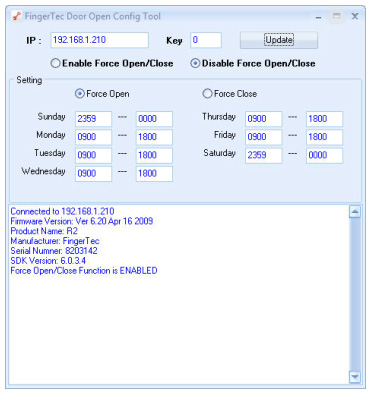371x394 pixels.
Task: Edit Saturday end time 0000
Action: click(x=324, y=155)
